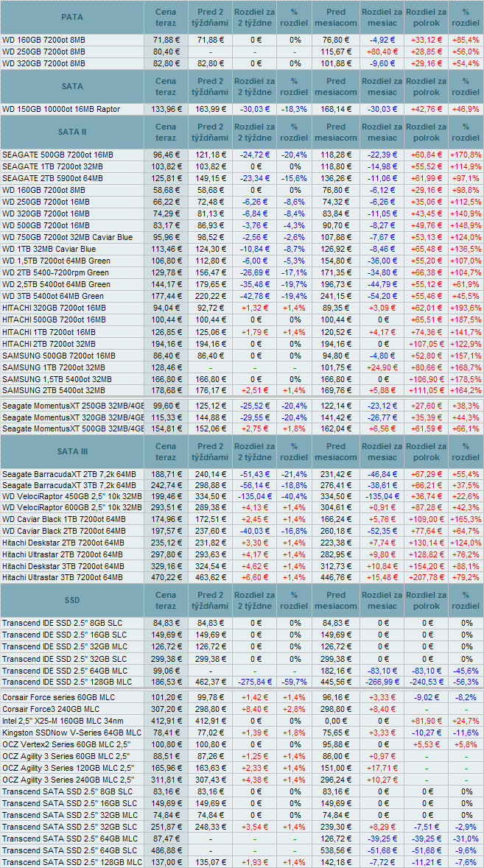Select the Seagate MomentusXT 250GB row name
This screenshot has width=484, height=868.
(x=72, y=405)
